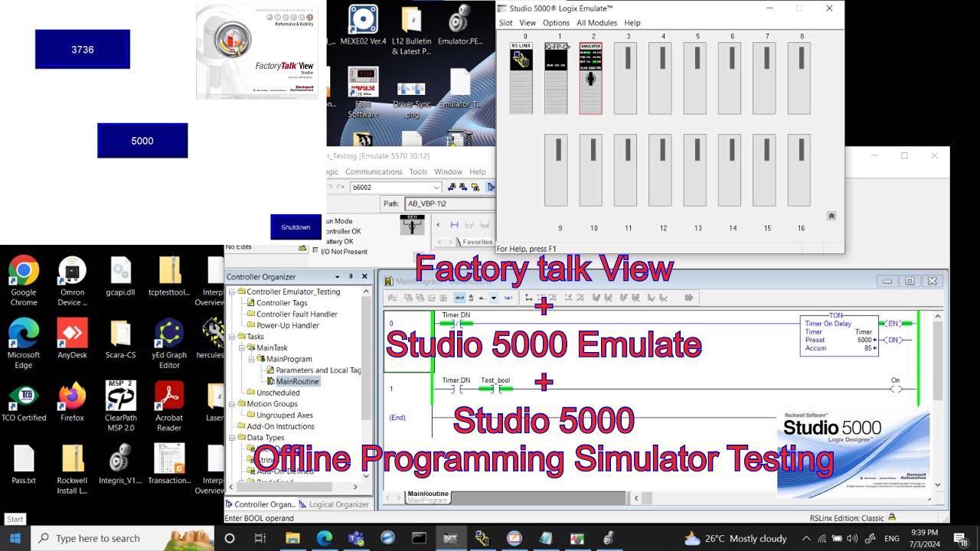
Task: Open Google Chrome desktop shortcut
Action: pos(24,281)
